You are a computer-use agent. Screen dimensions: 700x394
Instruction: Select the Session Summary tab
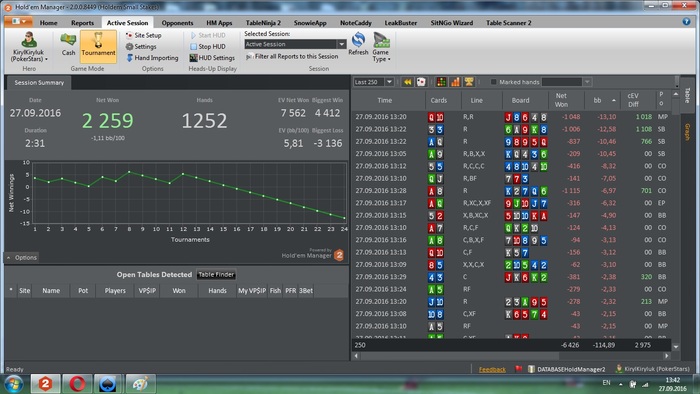click(39, 83)
